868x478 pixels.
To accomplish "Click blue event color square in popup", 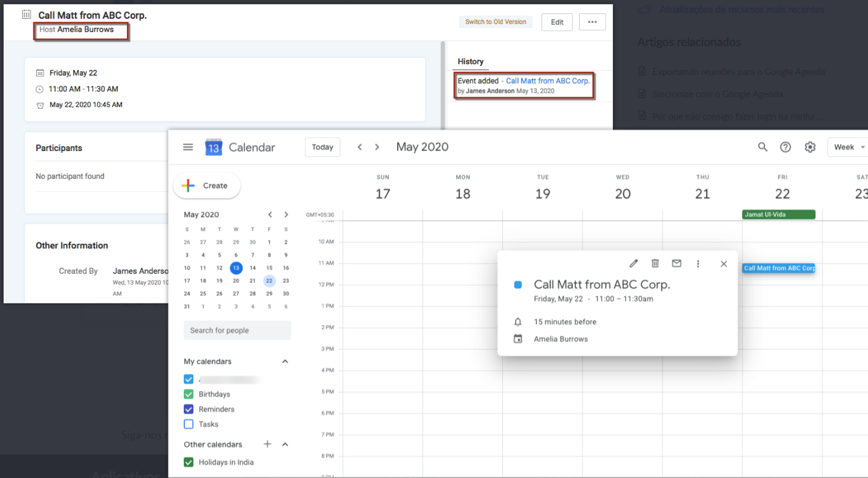I will pos(517,285).
